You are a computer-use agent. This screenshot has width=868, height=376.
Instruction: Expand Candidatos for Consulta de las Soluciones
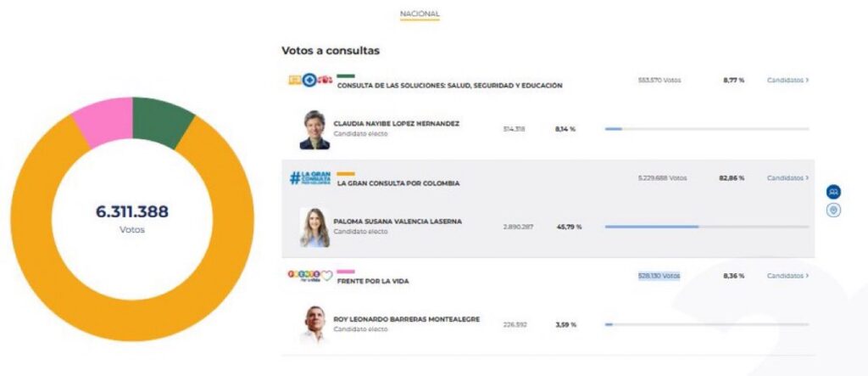[x=787, y=81]
